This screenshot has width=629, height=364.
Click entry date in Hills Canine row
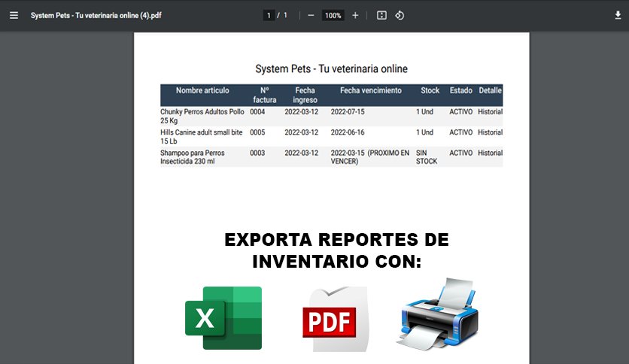(x=302, y=132)
